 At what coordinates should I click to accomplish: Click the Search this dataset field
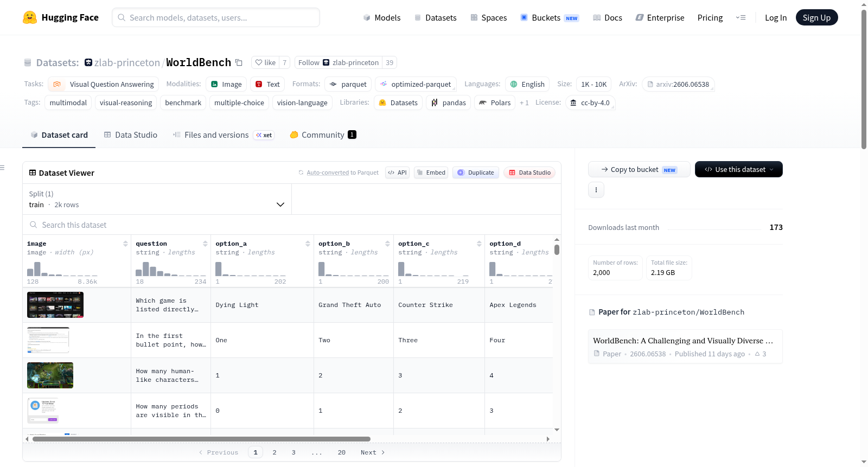(292, 225)
